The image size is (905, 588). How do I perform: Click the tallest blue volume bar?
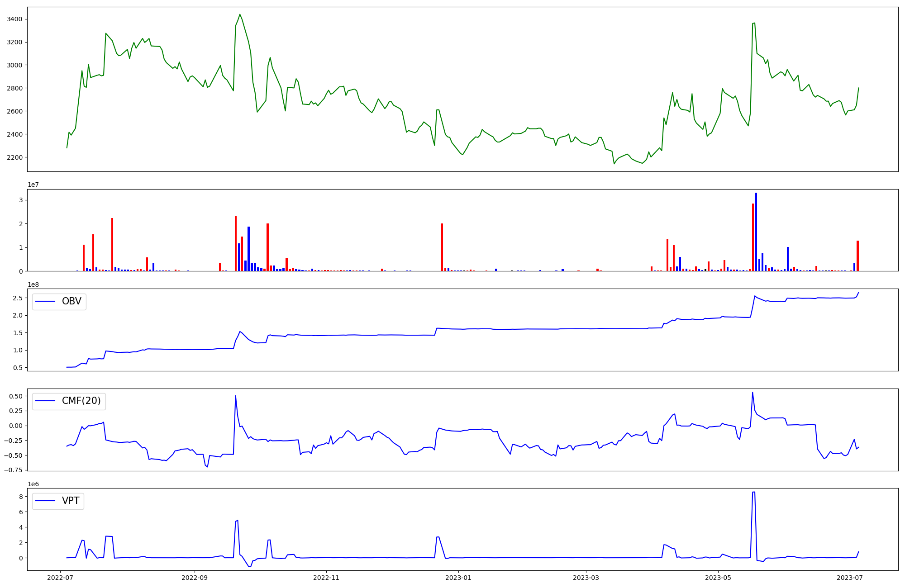[756, 231]
